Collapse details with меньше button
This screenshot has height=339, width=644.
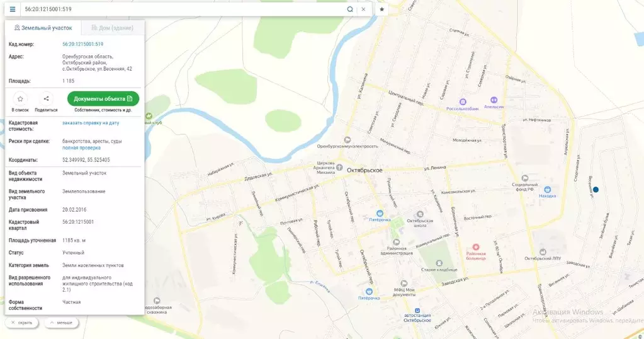pos(61,323)
